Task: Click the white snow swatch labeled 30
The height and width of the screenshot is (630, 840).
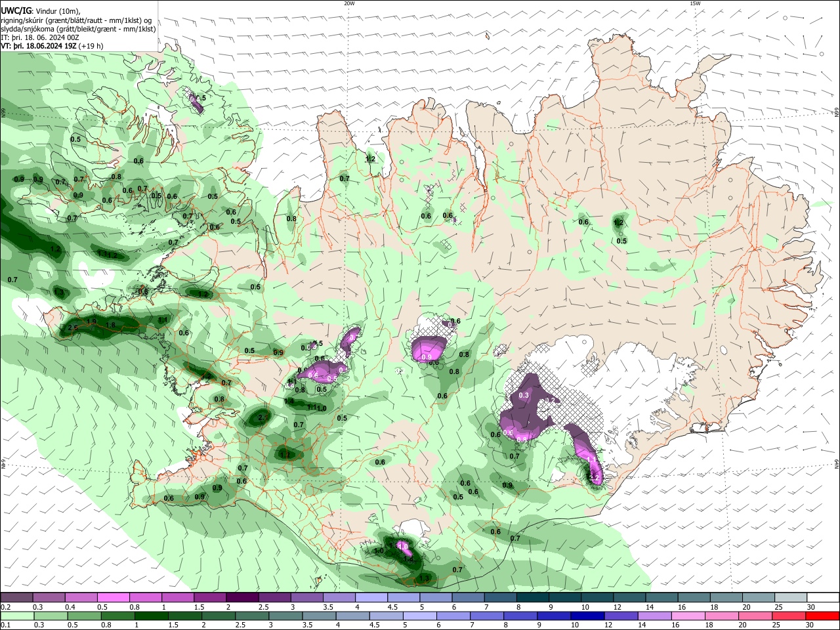Action: [823, 598]
